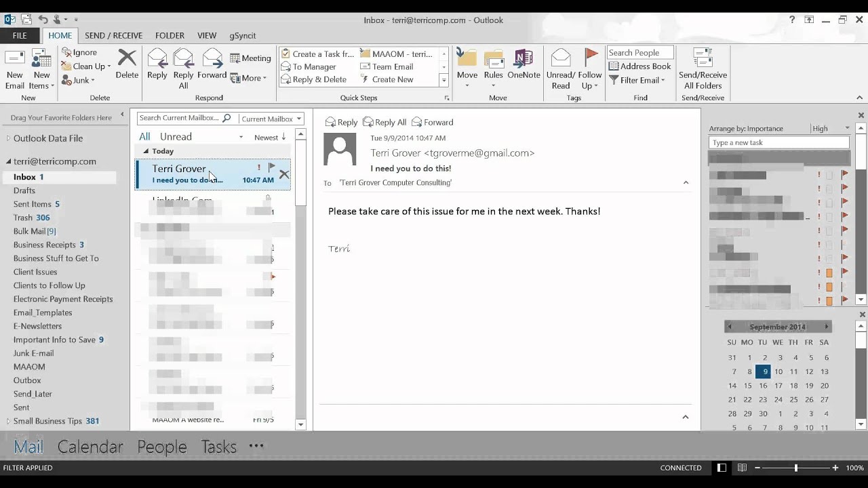Delete the selected message via ribbon
Screen dimensions: 868x488
tap(127, 64)
